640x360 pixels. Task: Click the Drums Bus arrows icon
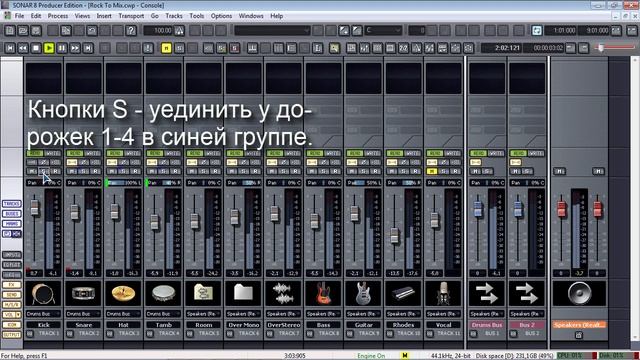pos(487,293)
